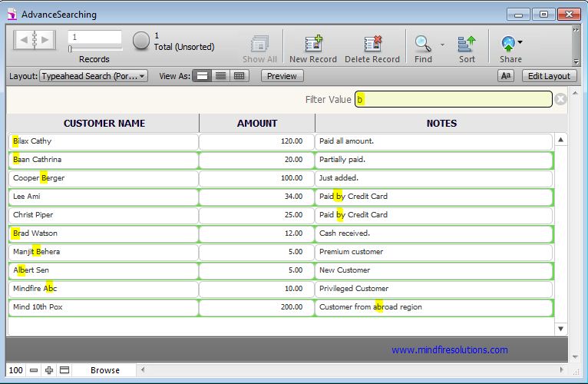Viewport: 588px width, 384px height.
Task: Click the Delete Record toolbar icon
Action: pos(372,44)
